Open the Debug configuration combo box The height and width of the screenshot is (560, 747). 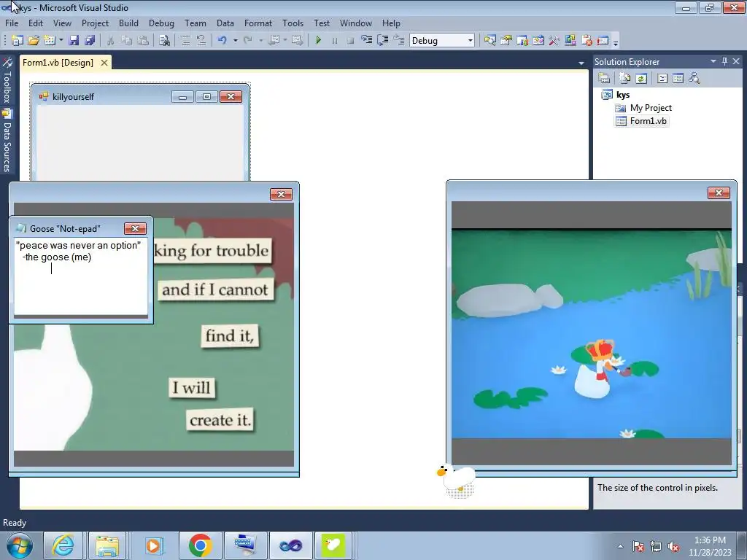[441, 41]
